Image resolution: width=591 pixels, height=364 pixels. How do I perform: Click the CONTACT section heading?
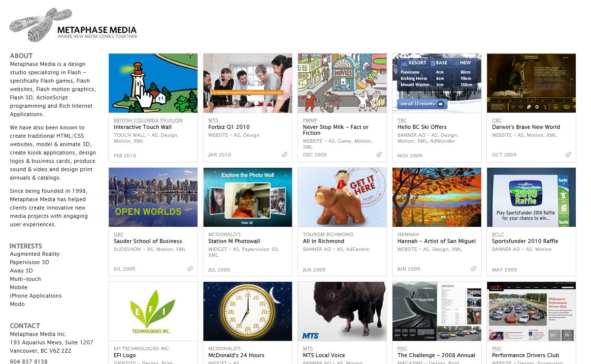[x=25, y=326]
